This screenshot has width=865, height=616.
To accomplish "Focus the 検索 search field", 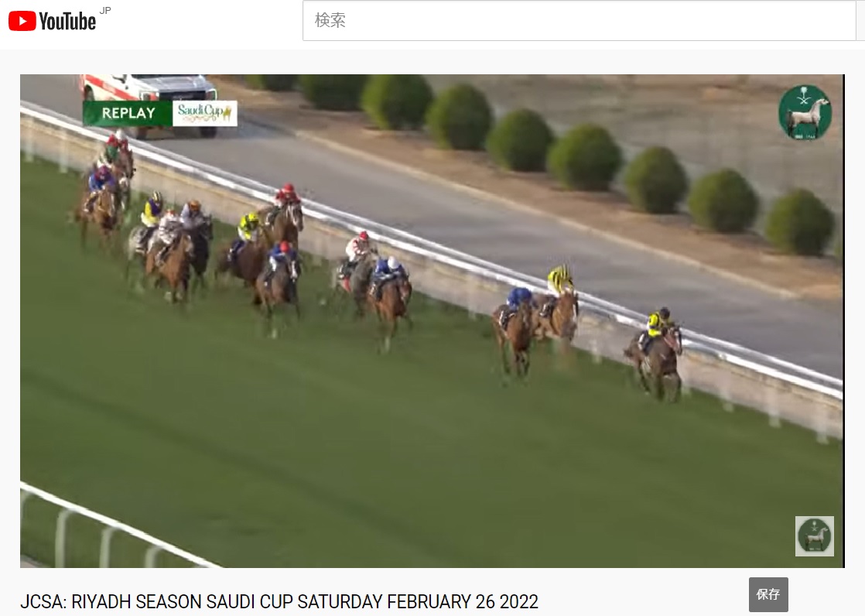I will (x=580, y=20).
